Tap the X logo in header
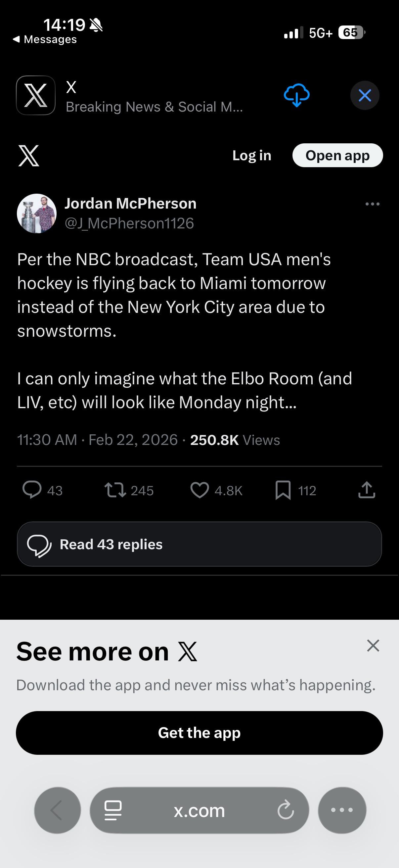 [x=29, y=156]
